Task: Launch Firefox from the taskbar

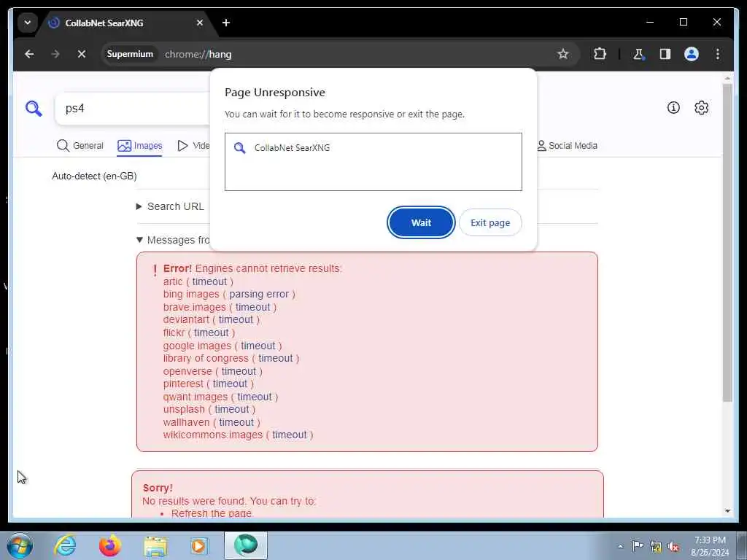Action: pyautogui.click(x=109, y=545)
